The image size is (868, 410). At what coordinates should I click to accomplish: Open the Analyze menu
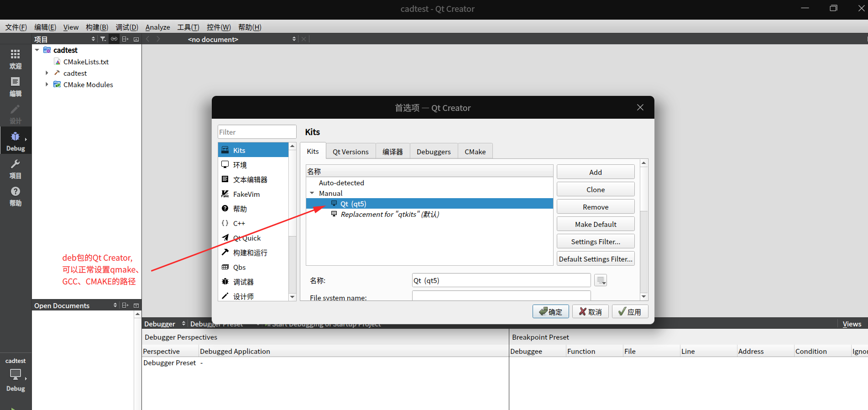point(157,27)
